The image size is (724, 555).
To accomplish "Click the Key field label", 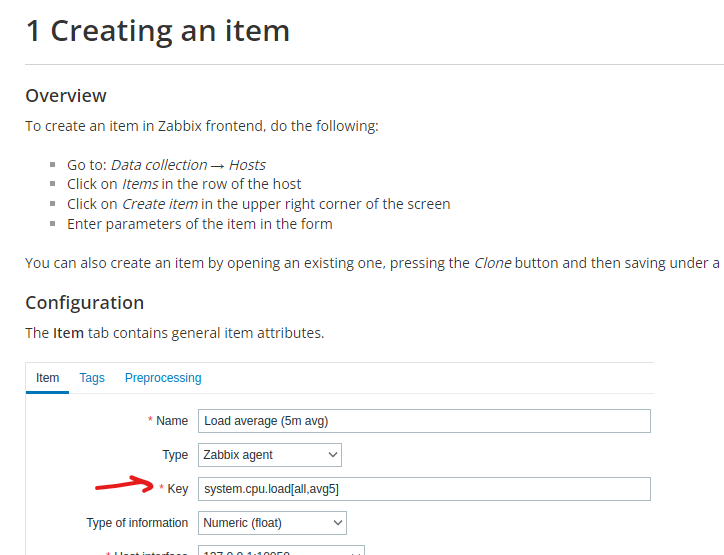I will (178, 489).
